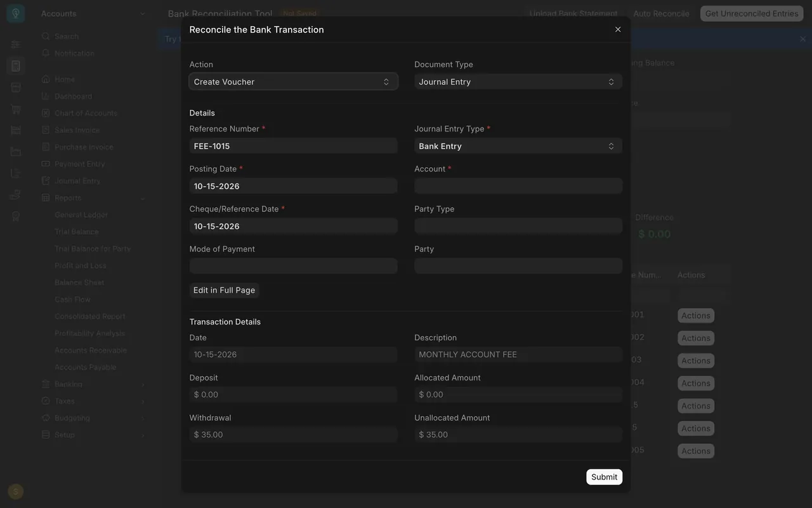
Task: Open Trial Balance for Party report
Action: [x=93, y=249]
